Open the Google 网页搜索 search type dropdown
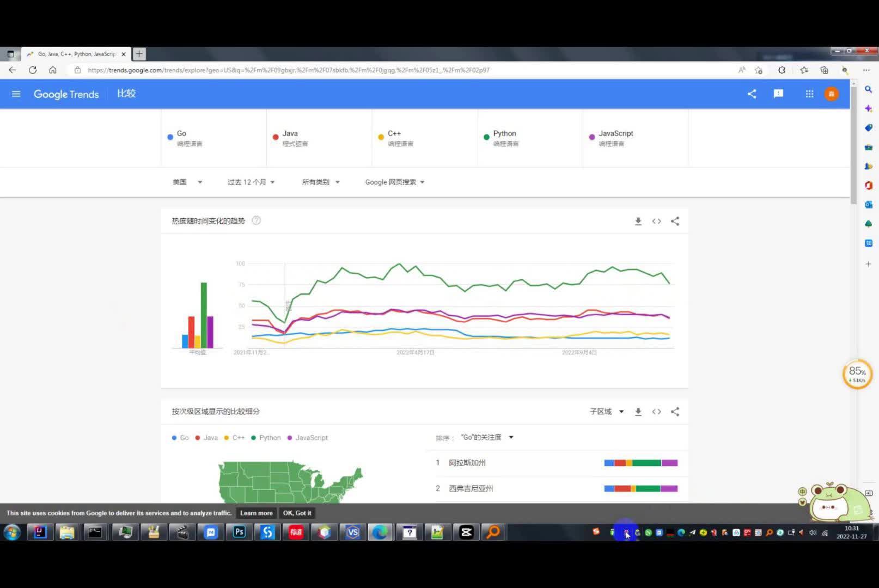The width and height of the screenshot is (879, 588). (395, 182)
